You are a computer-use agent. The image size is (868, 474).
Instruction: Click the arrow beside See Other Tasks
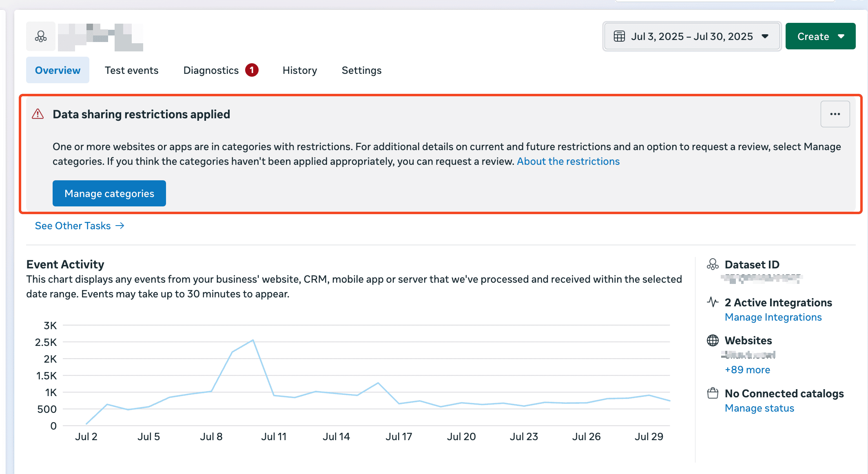120,226
